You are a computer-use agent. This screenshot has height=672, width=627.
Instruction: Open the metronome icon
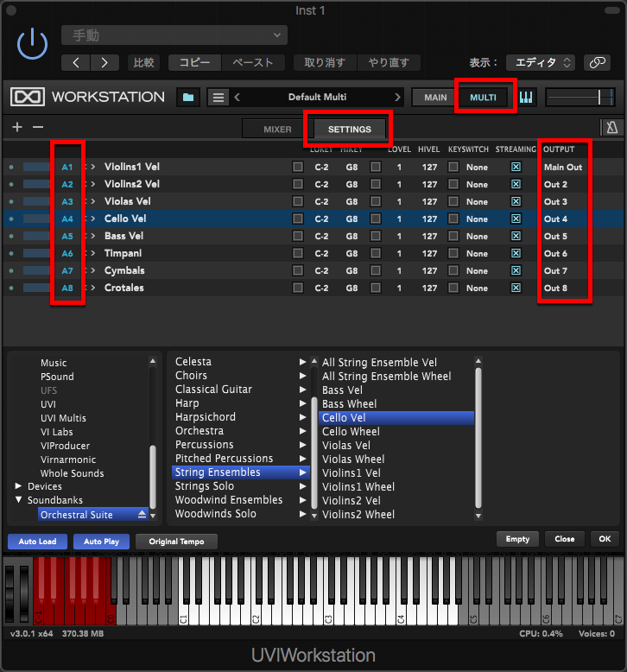(611, 127)
